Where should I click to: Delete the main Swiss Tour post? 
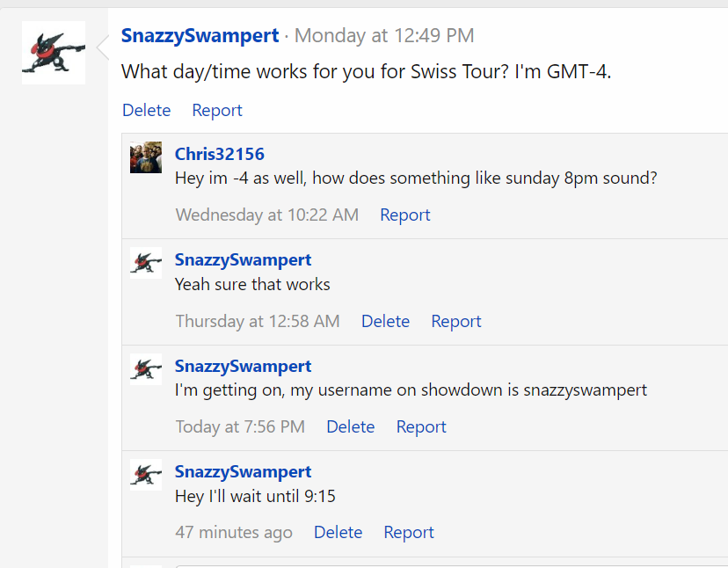point(146,110)
